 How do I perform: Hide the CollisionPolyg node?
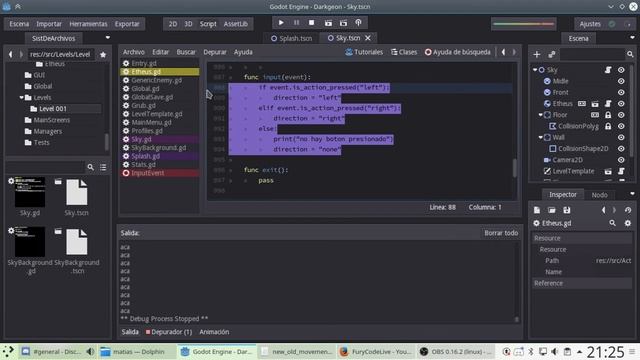(621, 126)
